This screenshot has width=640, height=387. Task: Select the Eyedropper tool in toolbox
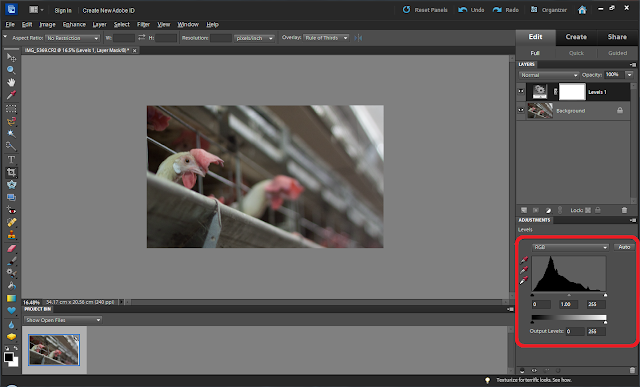[x=11, y=95]
